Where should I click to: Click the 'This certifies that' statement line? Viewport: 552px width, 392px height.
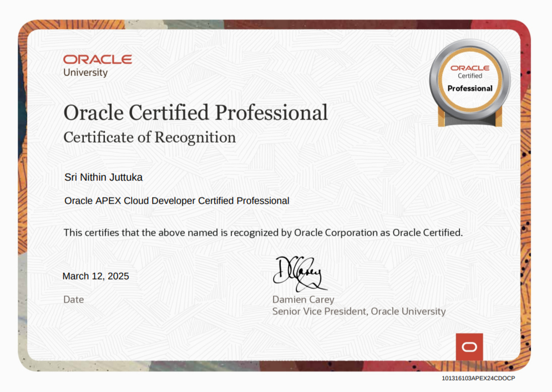(x=262, y=233)
